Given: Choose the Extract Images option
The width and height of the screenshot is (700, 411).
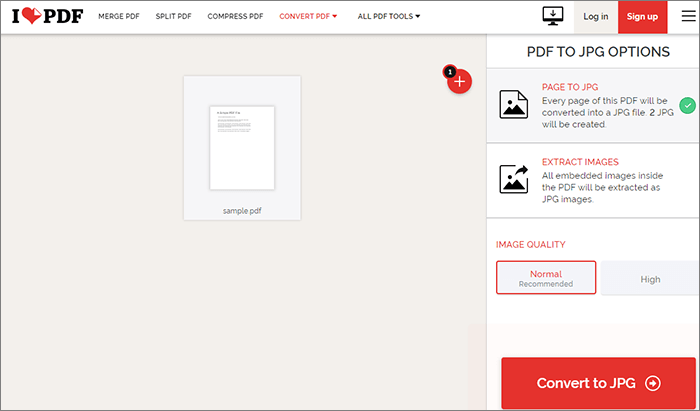Looking at the screenshot, I should pos(592,180).
